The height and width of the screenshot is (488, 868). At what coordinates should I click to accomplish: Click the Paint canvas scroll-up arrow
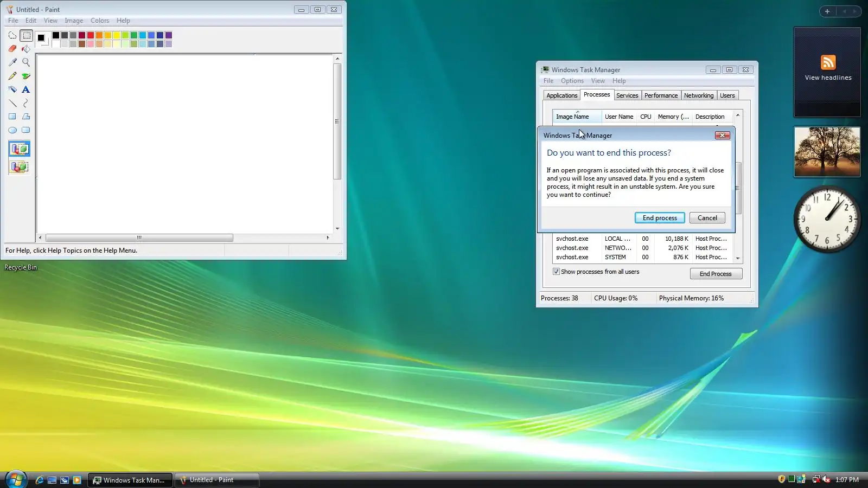(337, 59)
